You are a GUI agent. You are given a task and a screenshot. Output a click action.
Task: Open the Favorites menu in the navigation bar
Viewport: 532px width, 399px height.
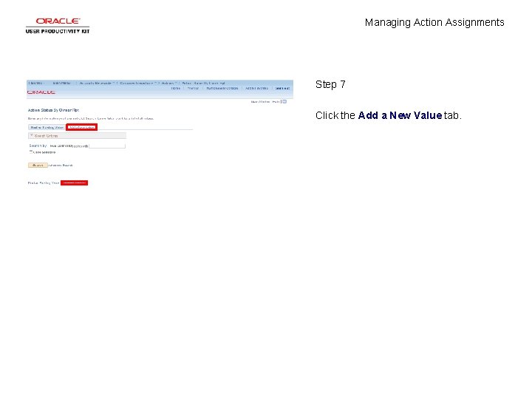pos(36,83)
